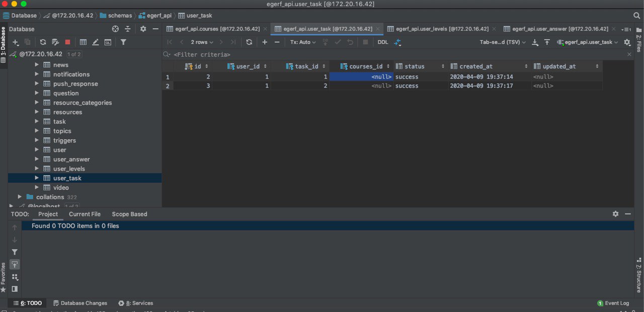Delete the selected row with minus icon
Image resolution: width=644 pixels, height=312 pixels.
coord(277,42)
